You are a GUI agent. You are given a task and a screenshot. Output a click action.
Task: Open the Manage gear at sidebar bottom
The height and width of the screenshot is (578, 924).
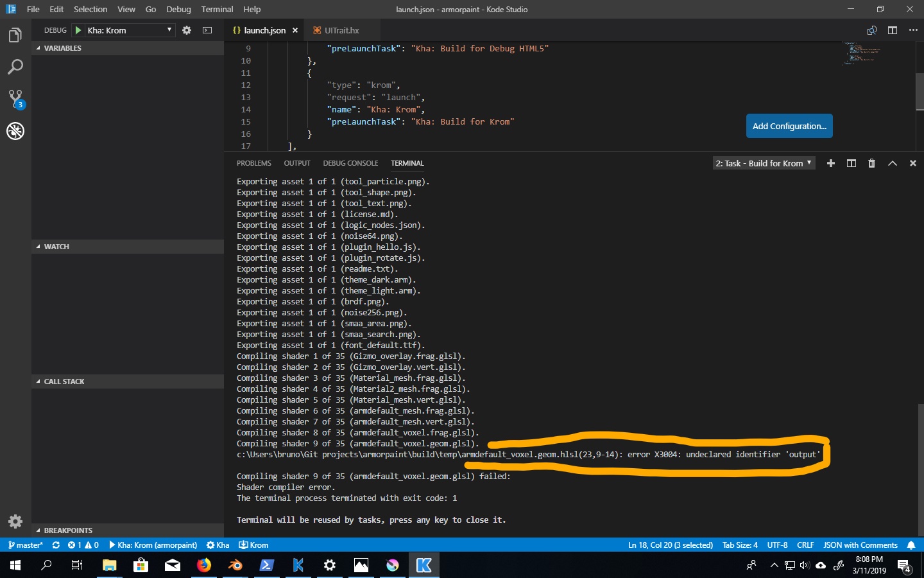click(x=15, y=521)
